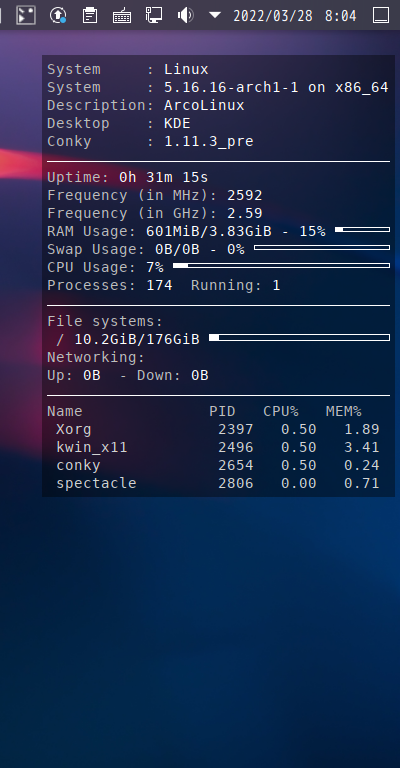Click the process count '174'
The image size is (400, 768).
[x=159, y=285]
